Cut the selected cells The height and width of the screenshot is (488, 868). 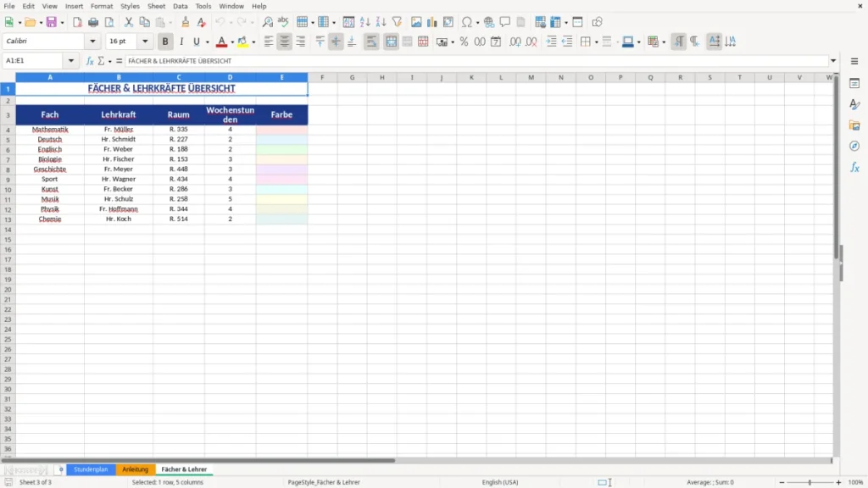click(x=129, y=22)
